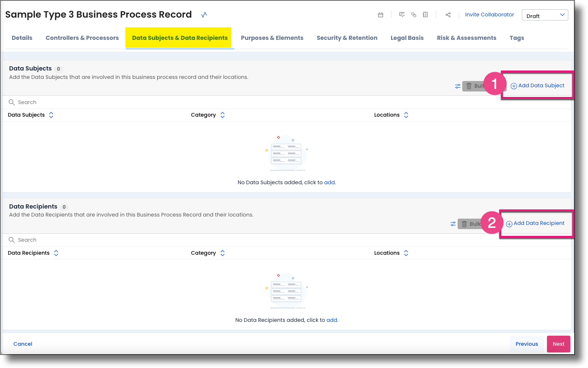The image size is (588, 368).
Task: Click the activity waveform icon beside the record title
Action: click(x=204, y=14)
